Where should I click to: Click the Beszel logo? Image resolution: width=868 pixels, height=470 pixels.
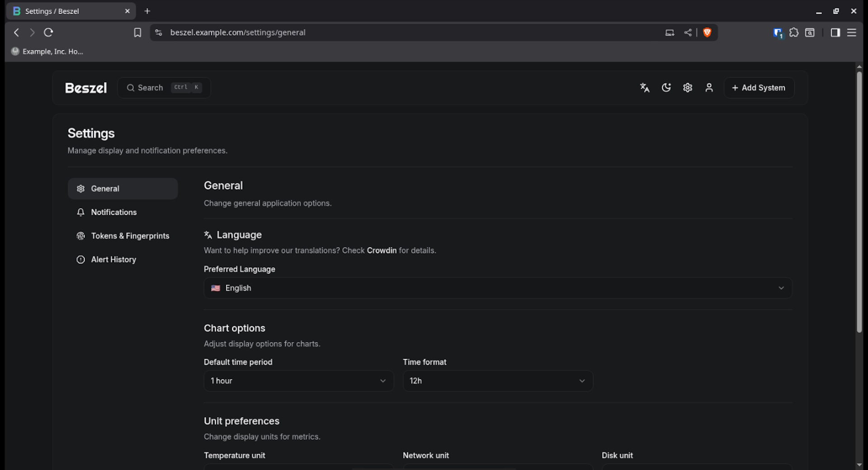tap(86, 88)
